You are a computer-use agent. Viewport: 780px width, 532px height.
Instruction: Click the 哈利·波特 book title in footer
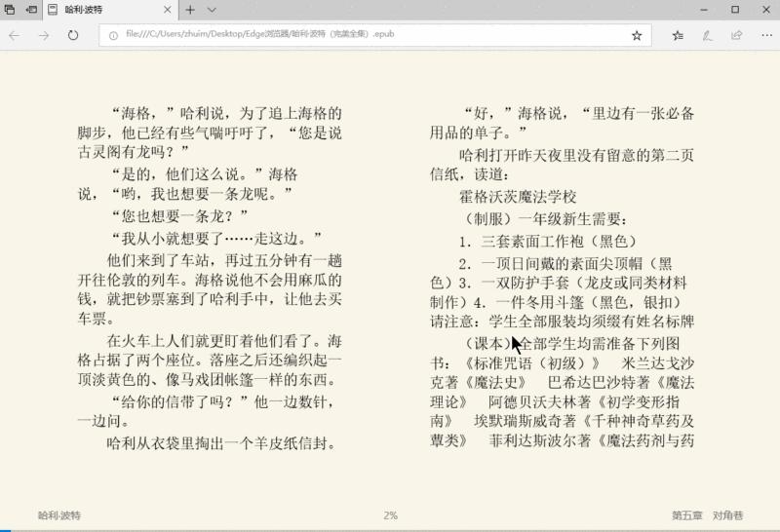(x=59, y=515)
